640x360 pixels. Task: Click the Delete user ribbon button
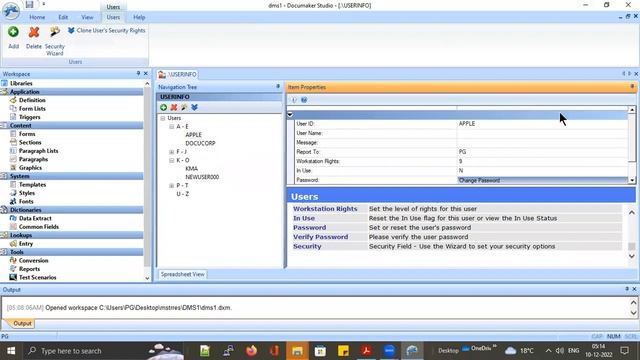pos(34,37)
